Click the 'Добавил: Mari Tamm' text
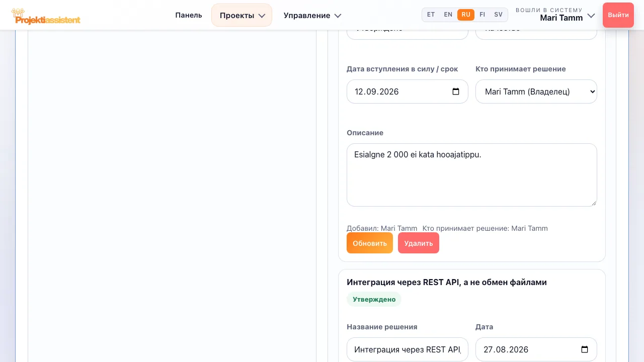The width and height of the screenshot is (644, 362). pyautogui.click(x=382, y=228)
